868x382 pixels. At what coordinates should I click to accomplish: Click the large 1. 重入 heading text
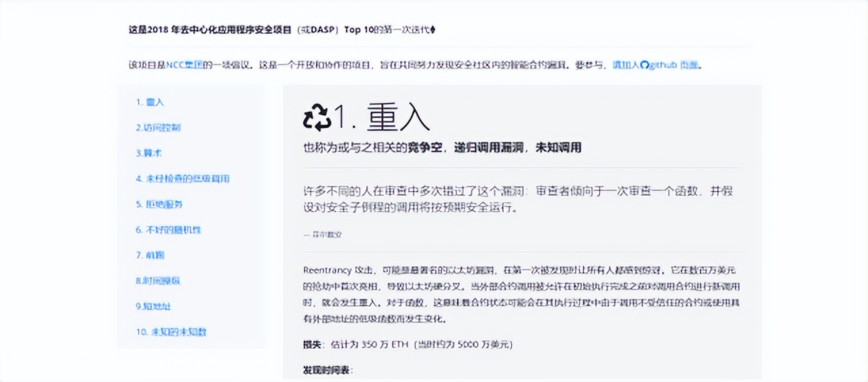point(383,118)
